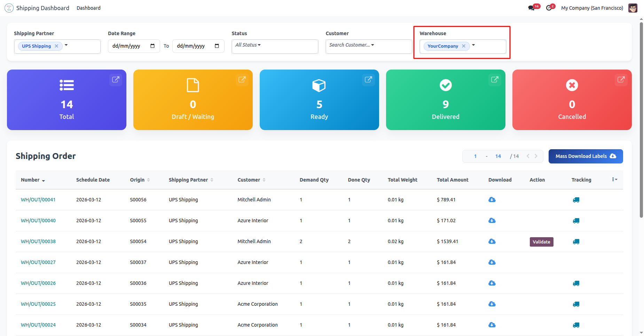Click Mass Download Labels button
This screenshot has height=336, width=644.
click(586, 156)
